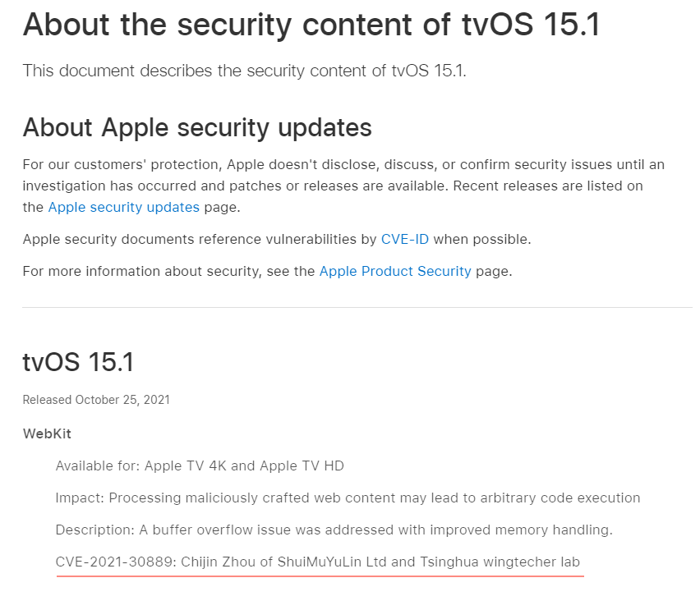This screenshot has width=700, height=610.
Task: Click the About Apple security updates heading
Action: pyautogui.click(x=197, y=127)
